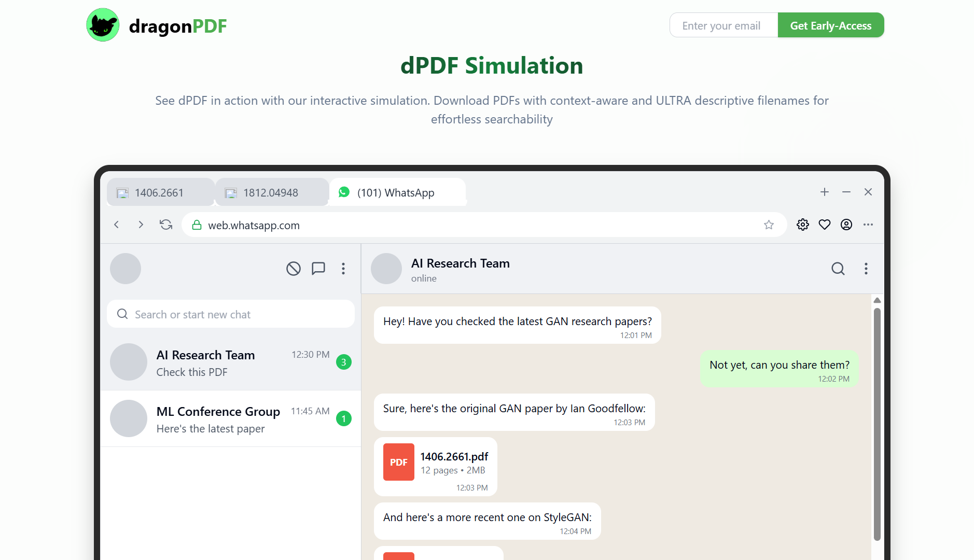Click ML Conference Group avatar

point(129,418)
